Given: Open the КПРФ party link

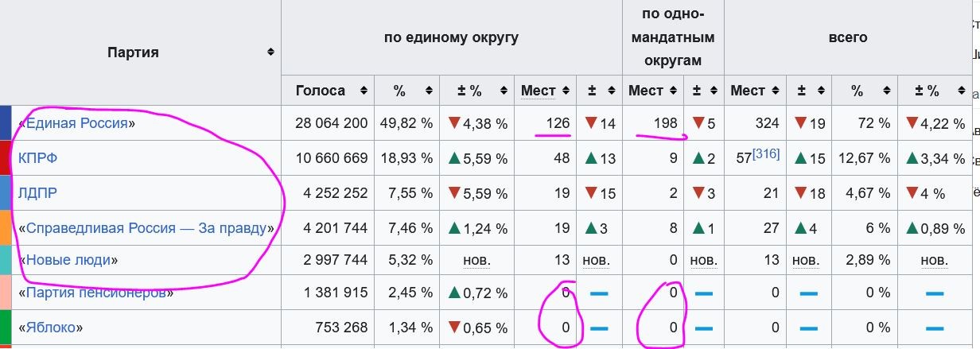Looking at the screenshot, I should (38, 158).
